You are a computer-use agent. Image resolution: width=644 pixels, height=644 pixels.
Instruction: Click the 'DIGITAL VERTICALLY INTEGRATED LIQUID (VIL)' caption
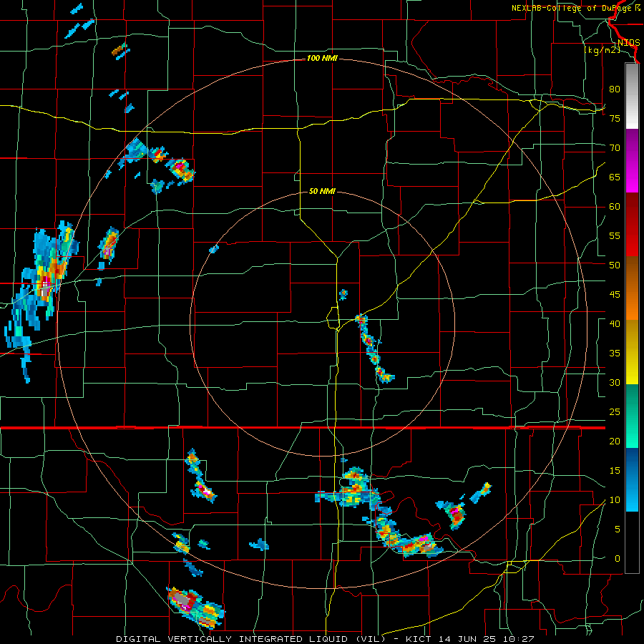click(250, 639)
